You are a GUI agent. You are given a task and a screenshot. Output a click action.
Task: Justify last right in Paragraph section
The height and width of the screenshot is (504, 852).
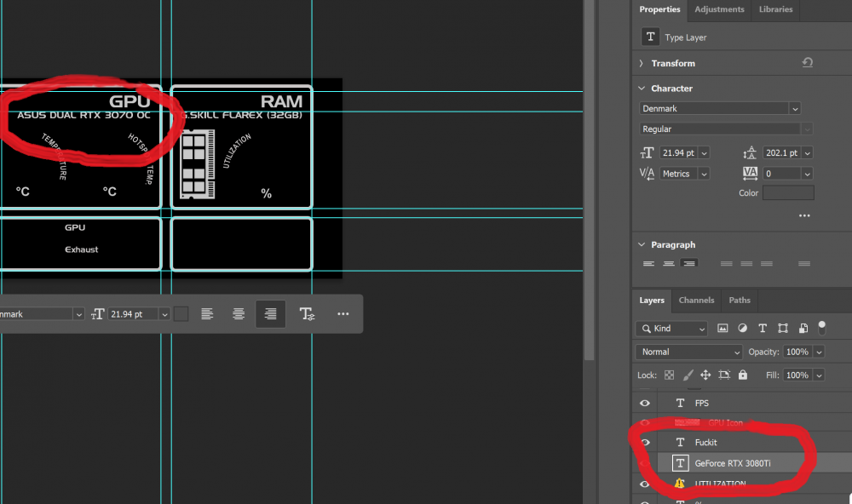tap(767, 263)
